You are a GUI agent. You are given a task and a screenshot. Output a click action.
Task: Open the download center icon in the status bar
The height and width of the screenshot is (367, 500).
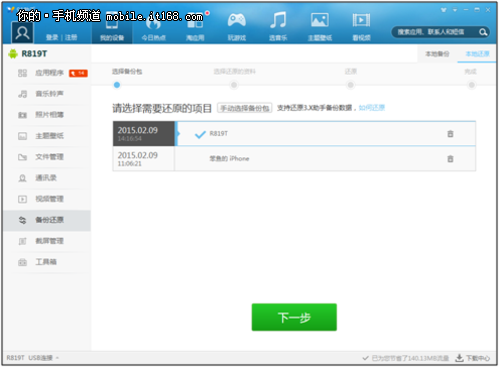click(x=459, y=358)
